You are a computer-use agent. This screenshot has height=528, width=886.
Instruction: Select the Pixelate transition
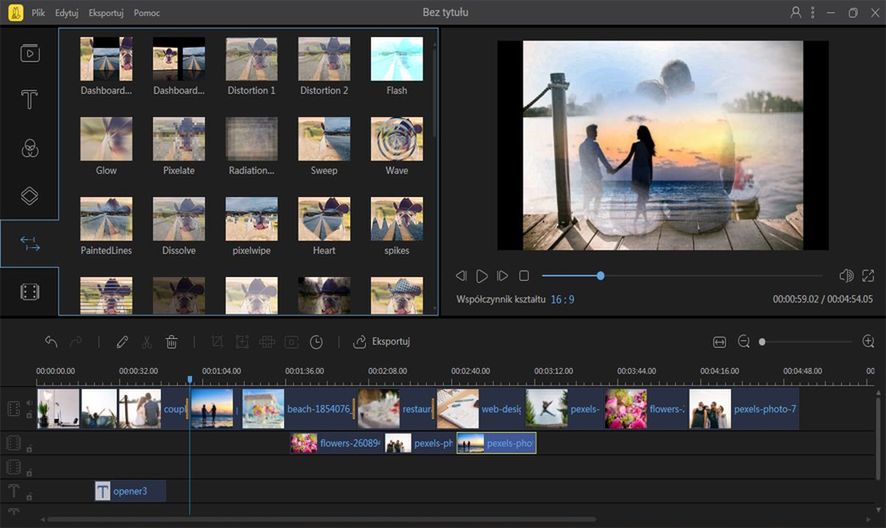point(179,146)
